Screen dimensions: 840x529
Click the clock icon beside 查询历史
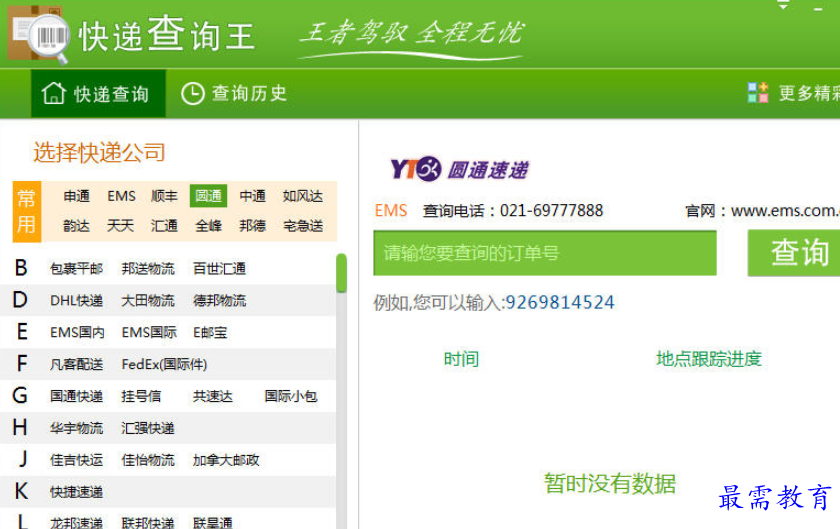192,93
